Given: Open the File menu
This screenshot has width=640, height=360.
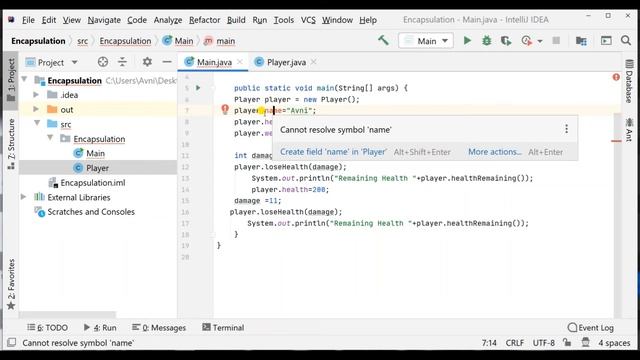Looking at the screenshot, I should point(28,20).
